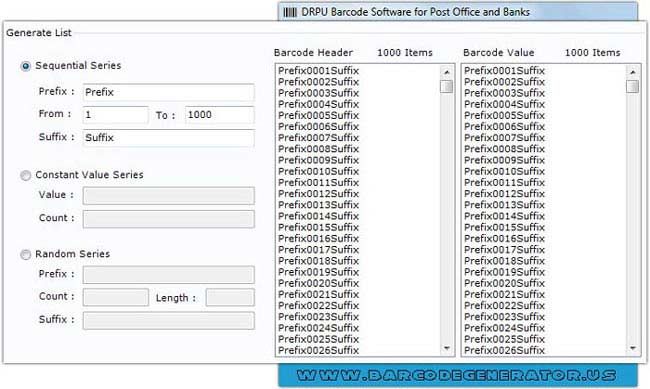Click the barcode icon in title bar
This screenshot has width=650, height=389.
290,12
